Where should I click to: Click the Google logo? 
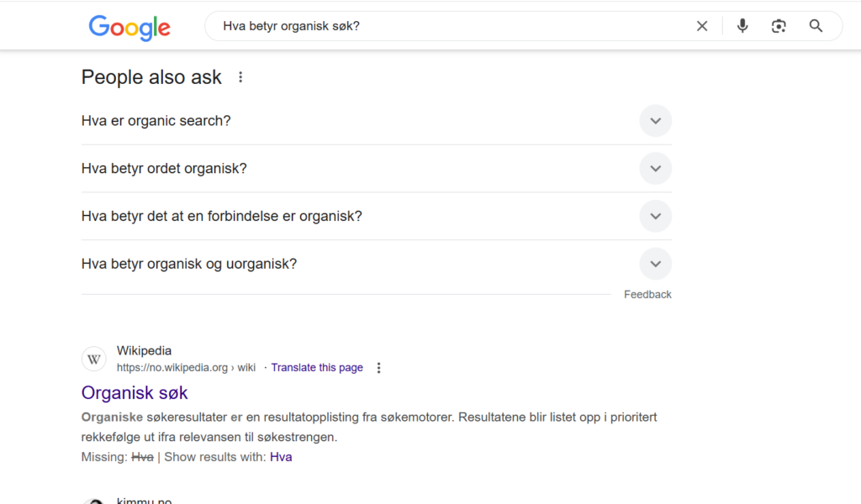click(x=129, y=28)
